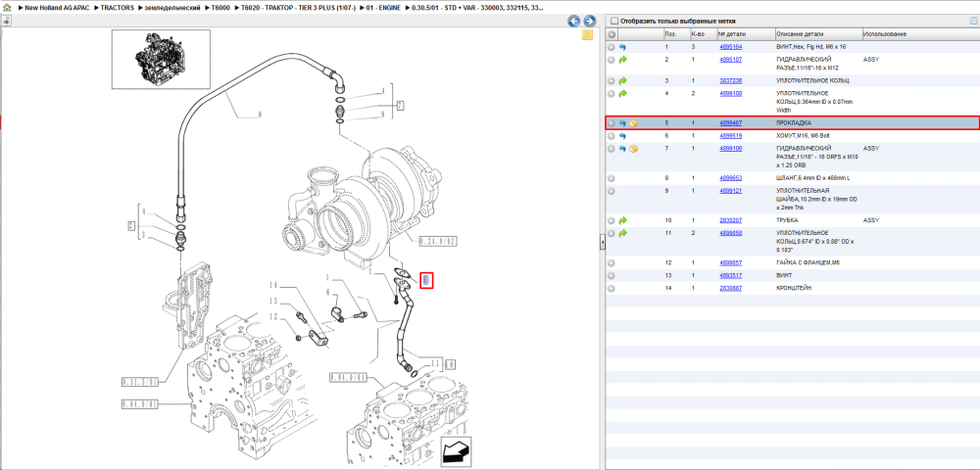
Task: Select callout 14 on the bracket diagram
Action: (x=272, y=285)
